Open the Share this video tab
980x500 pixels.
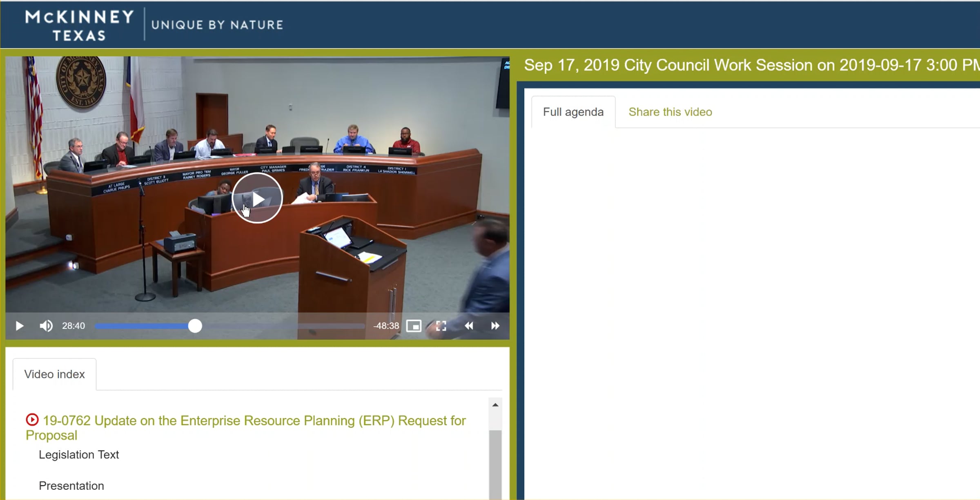[670, 112]
